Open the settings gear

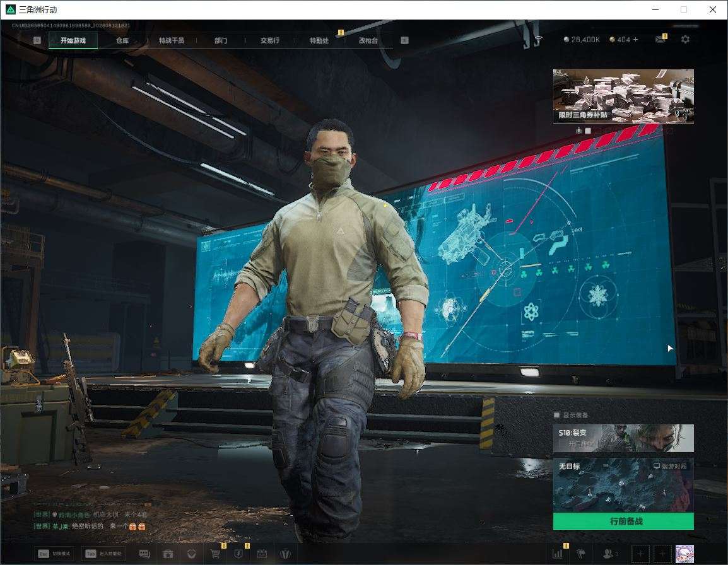point(685,40)
